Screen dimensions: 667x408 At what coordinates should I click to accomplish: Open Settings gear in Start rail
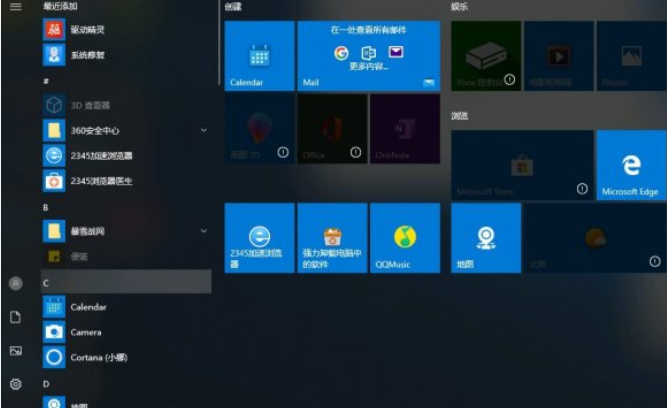pos(16,384)
